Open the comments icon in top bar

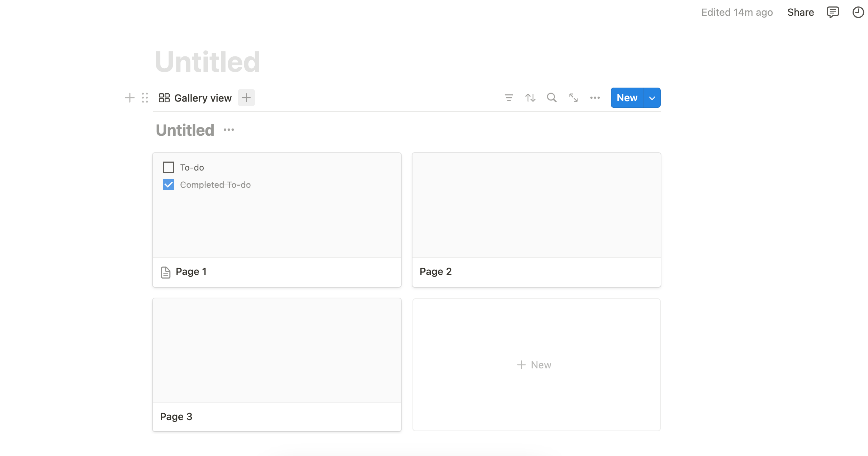(832, 12)
